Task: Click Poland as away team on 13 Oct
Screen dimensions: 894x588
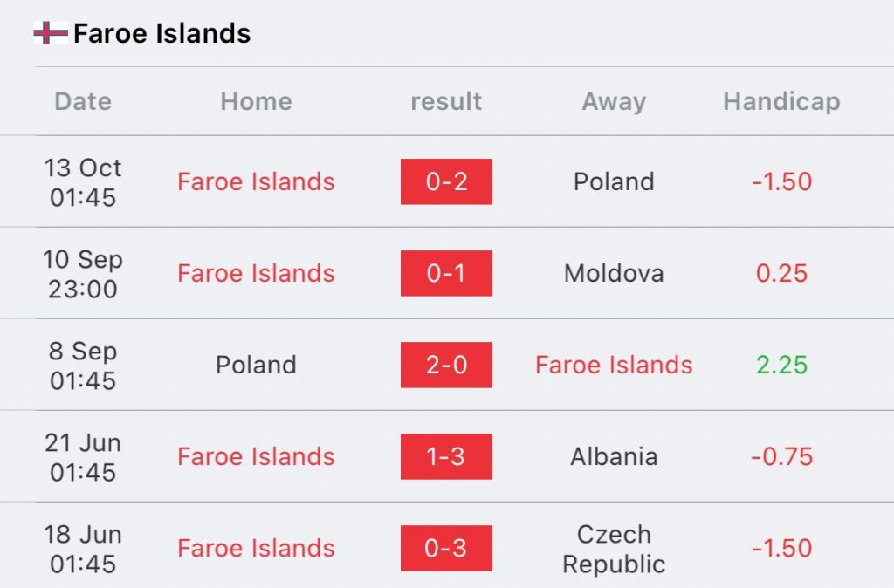Action: point(614,181)
